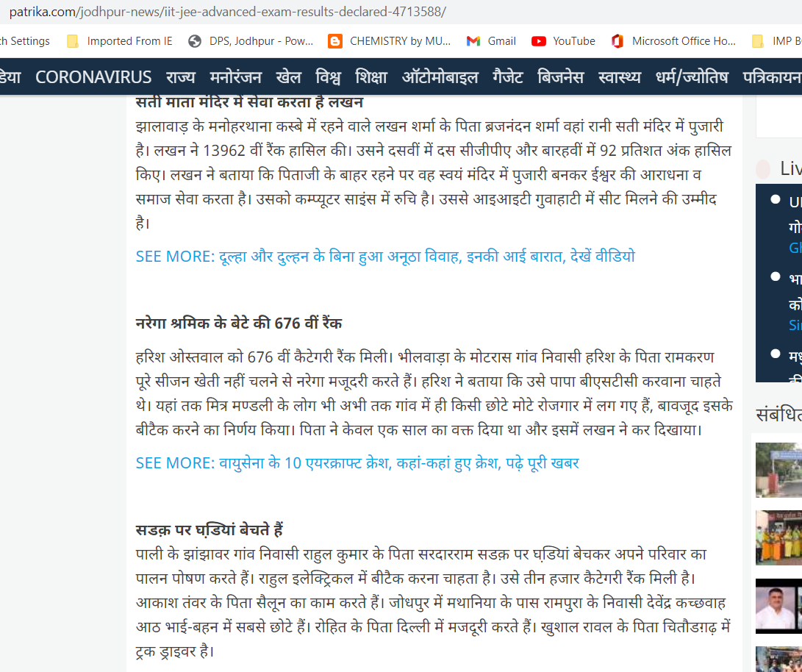The height and width of the screenshot is (672, 802).
Task: Click heading नरेगा श्रमिक के बेटे की 676 वीं रैंक
Action: click(239, 324)
